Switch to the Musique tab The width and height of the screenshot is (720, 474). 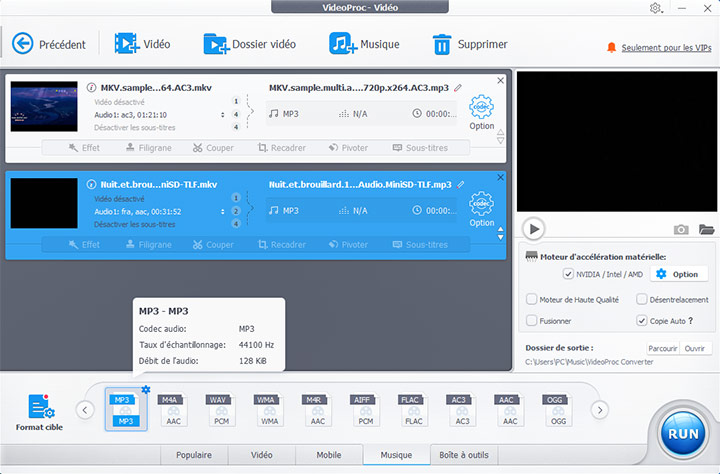(x=396, y=455)
